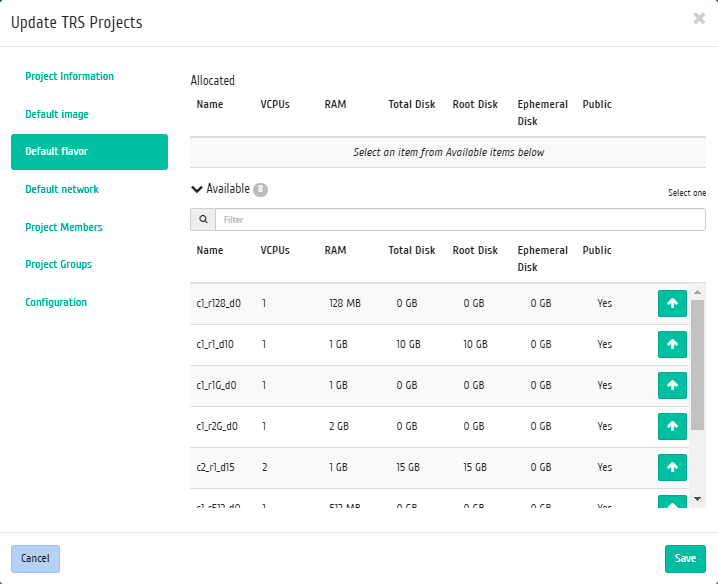718x584 pixels.
Task: Click the Allocated section heading
Action: pos(212,81)
